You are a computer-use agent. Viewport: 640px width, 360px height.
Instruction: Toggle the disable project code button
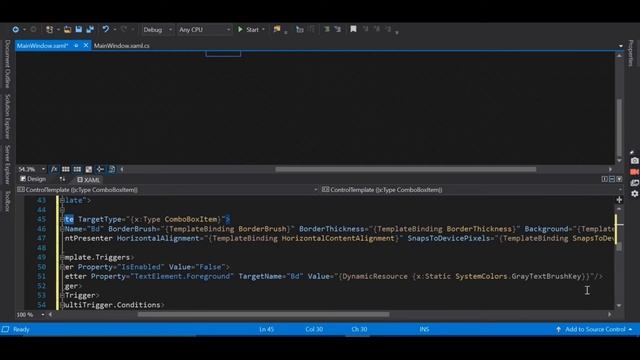(x=112, y=169)
